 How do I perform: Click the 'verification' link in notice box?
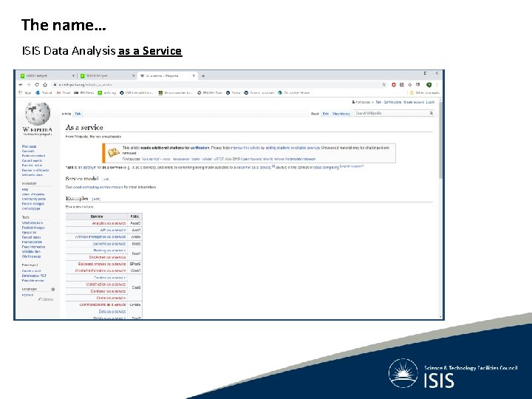click(x=199, y=148)
